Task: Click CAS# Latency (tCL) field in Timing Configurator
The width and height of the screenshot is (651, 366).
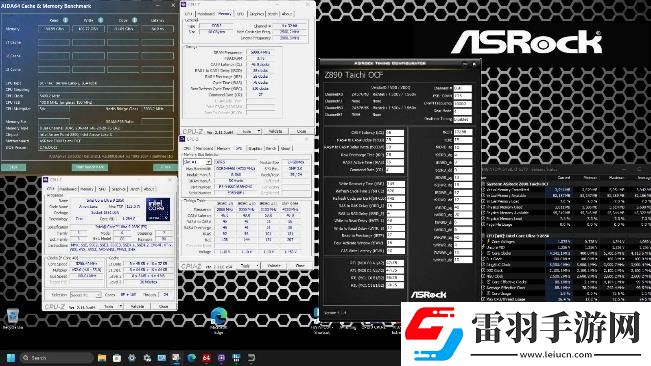Action: click(x=394, y=133)
